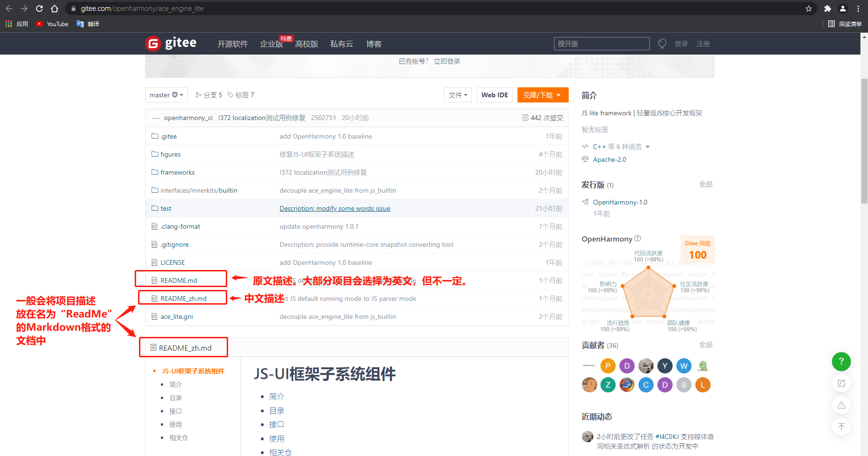The width and height of the screenshot is (868, 456).
Task: Click 注册 in header
Action: click(x=703, y=44)
